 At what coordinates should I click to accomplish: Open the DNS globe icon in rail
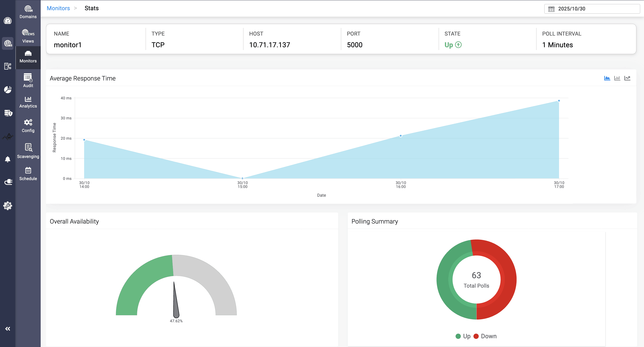[8, 43]
